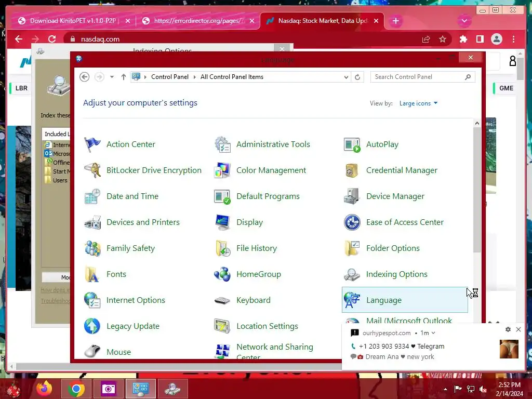
Task: Open Family Safety icon
Action: (x=92, y=248)
